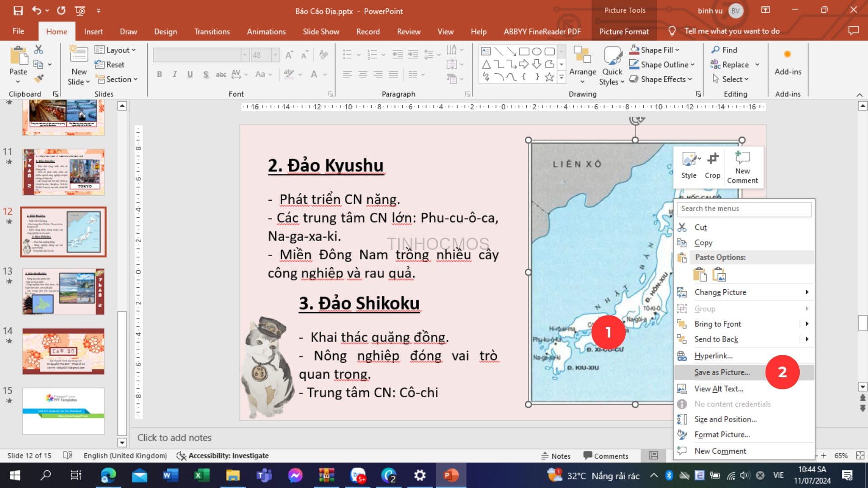
Task: Click Paste as Picture option icon
Action: point(719,274)
